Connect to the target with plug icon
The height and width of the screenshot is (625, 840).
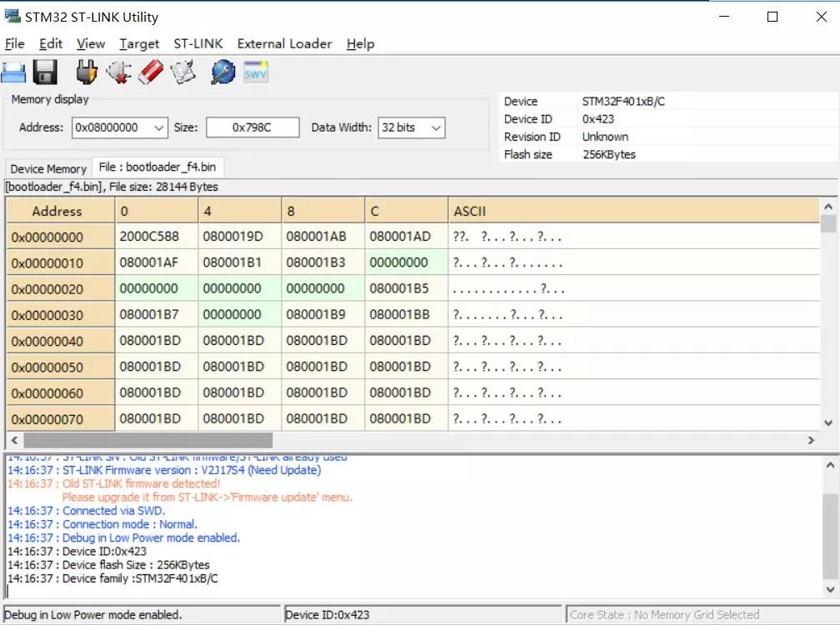pyautogui.click(x=87, y=72)
